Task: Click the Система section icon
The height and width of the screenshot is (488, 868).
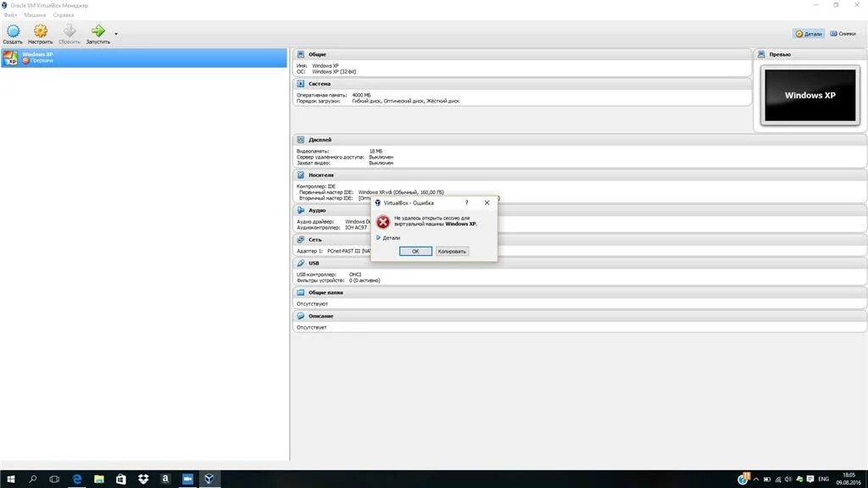Action: 301,84
